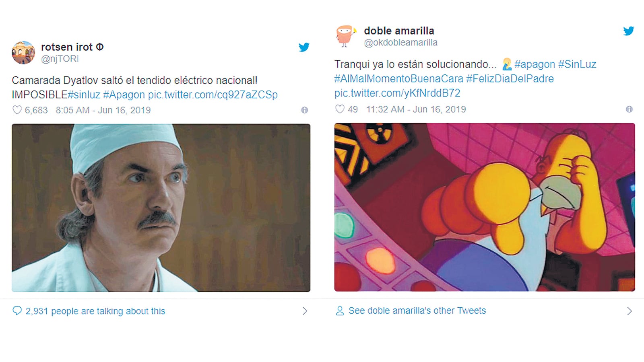
Task: Open doble amarilla's profile avatar
Action: tap(345, 36)
